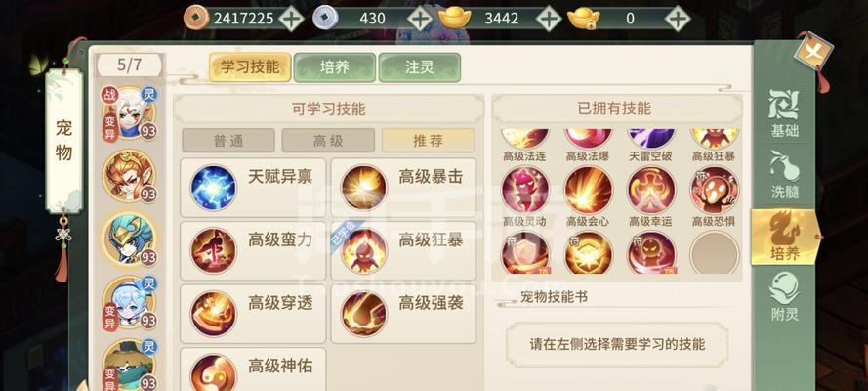Viewport: 868px width, 391px height.
Task: Select the second pet portrait in list
Action: 129,177
